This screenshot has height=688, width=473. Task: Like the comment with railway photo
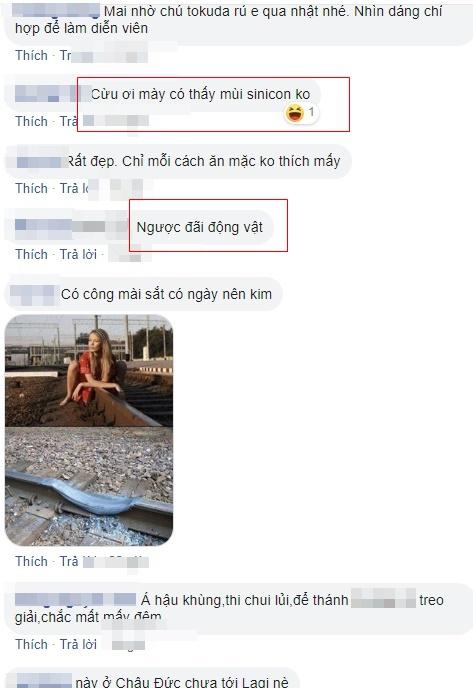point(31,562)
